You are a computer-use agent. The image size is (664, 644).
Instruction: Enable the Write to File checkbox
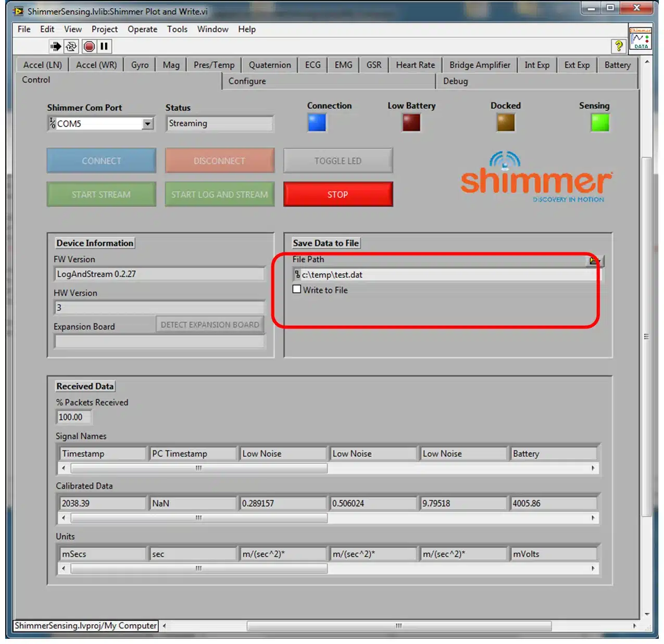(x=297, y=289)
